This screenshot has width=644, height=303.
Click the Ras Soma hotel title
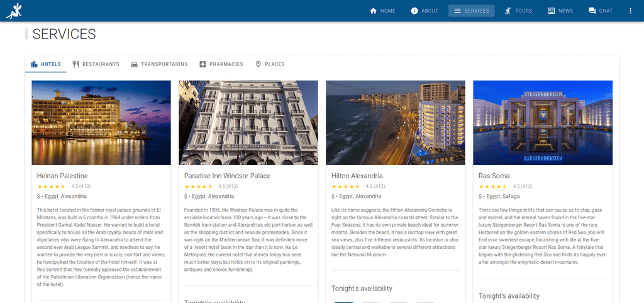[494, 176]
